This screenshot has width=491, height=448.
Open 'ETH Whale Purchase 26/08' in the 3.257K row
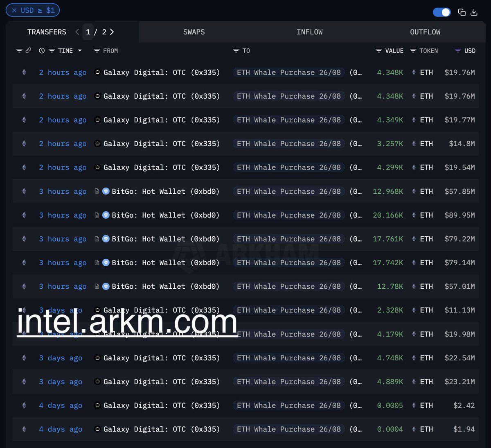click(x=289, y=144)
